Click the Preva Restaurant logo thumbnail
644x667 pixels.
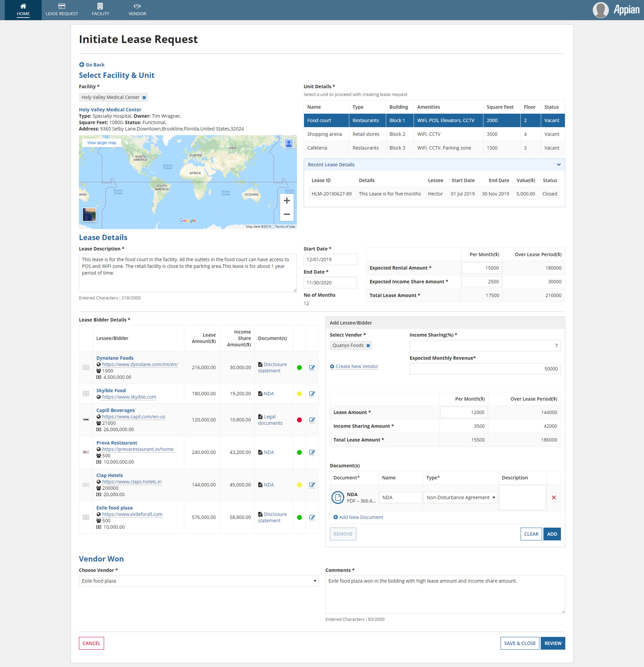86,452
